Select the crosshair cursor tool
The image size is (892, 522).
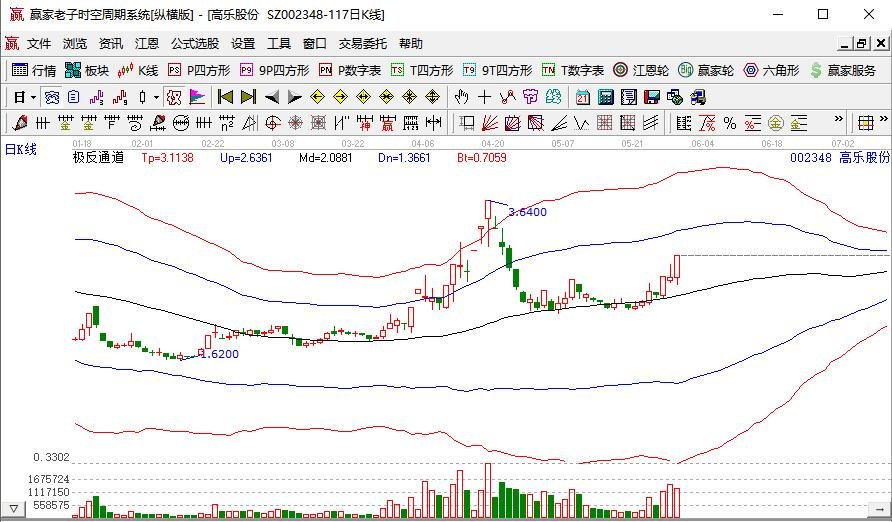point(484,97)
